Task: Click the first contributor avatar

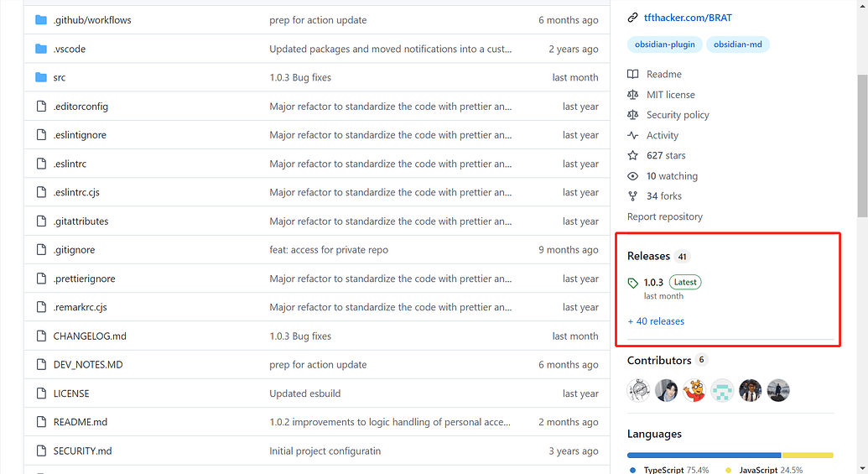Action: (639, 390)
